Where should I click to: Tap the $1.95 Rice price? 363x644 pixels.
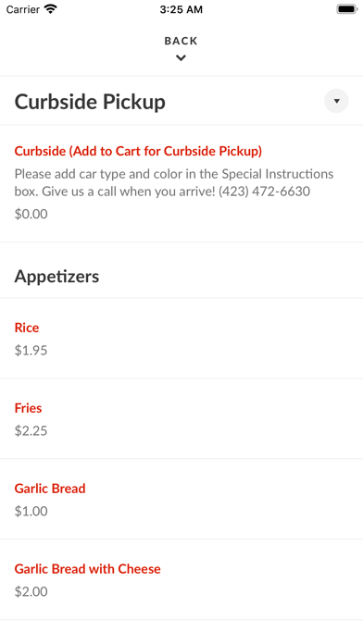click(31, 351)
